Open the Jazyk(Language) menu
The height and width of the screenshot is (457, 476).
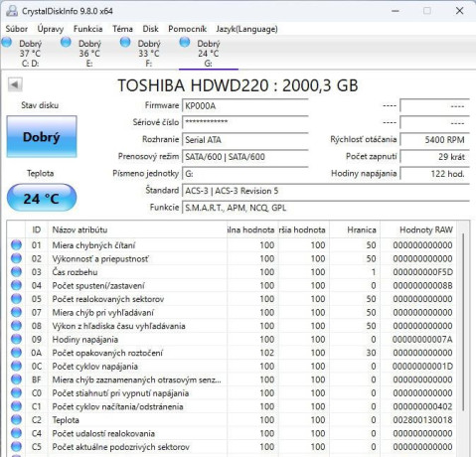(x=246, y=29)
